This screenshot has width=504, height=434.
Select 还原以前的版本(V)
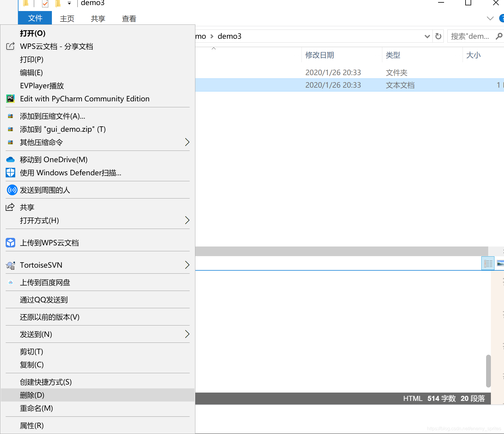tap(98, 317)
